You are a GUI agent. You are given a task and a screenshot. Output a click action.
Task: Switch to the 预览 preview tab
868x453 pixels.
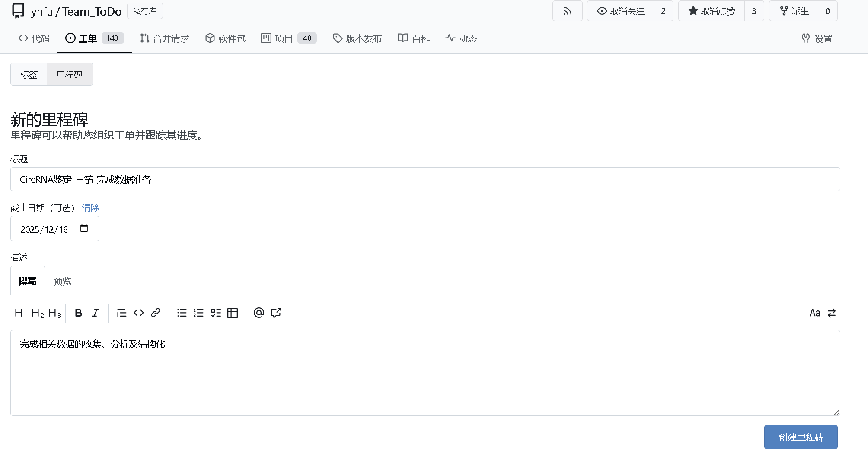[x=62, y=282]
